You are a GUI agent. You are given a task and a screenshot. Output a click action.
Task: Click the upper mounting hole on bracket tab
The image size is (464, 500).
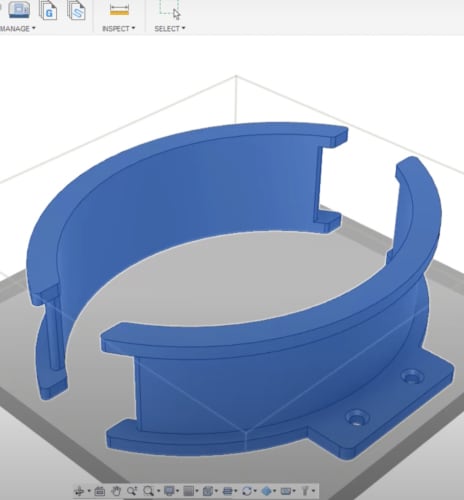click(x=412, y=376)
